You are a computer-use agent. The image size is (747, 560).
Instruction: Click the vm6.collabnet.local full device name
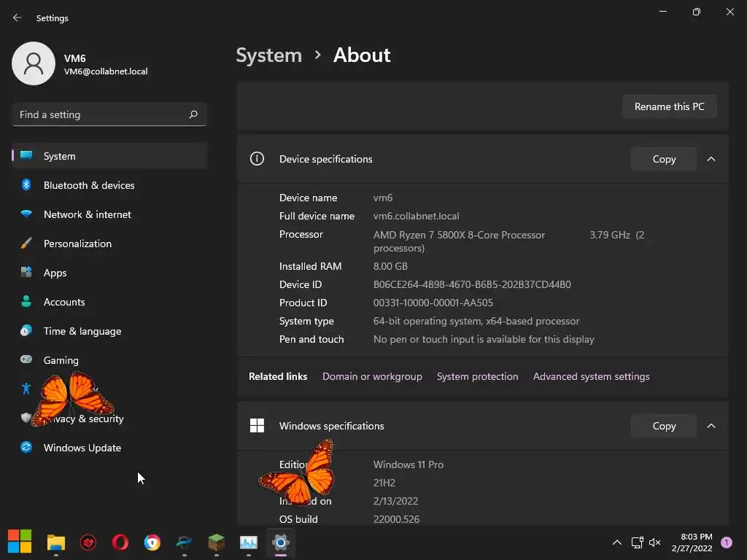click(416, 216)
